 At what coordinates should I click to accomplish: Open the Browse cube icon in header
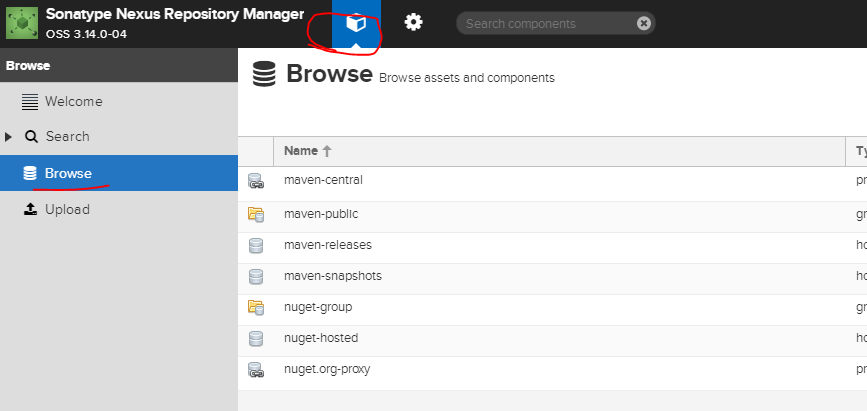tap(356, 23)
